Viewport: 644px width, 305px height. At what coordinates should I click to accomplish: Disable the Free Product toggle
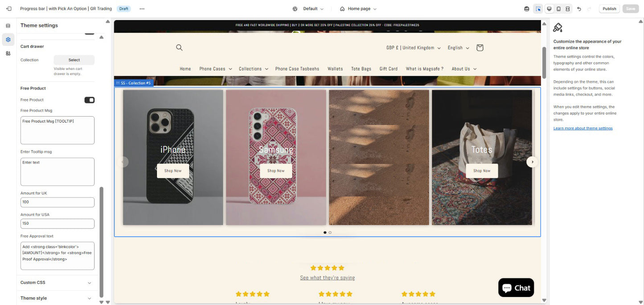tap(89, 100)
